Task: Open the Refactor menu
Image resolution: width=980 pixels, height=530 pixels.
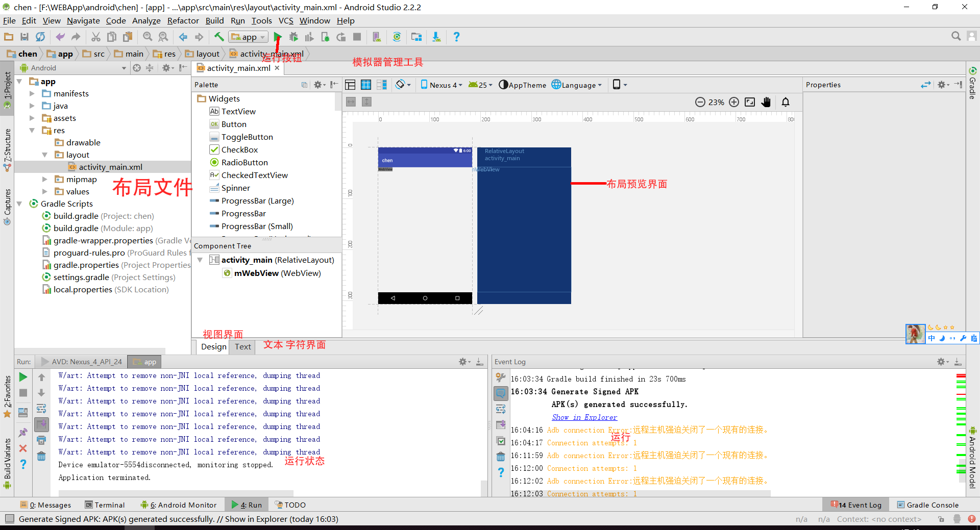Action: pos(183,20)
